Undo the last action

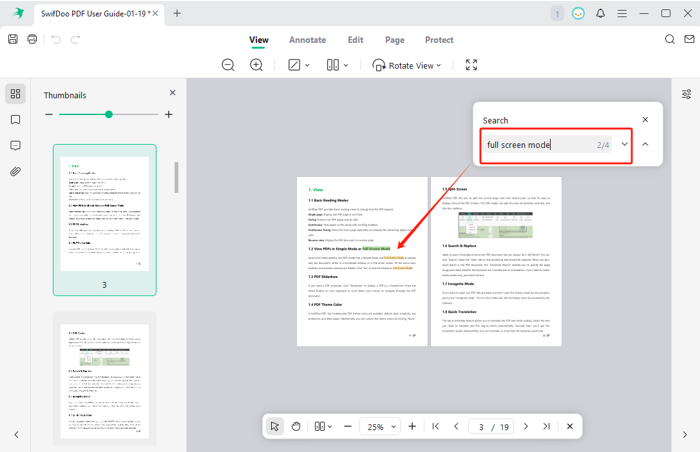point(56,39)
